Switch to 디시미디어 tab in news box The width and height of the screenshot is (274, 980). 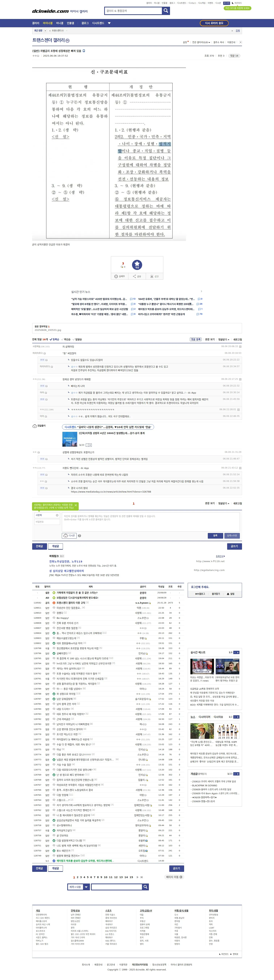204,717
